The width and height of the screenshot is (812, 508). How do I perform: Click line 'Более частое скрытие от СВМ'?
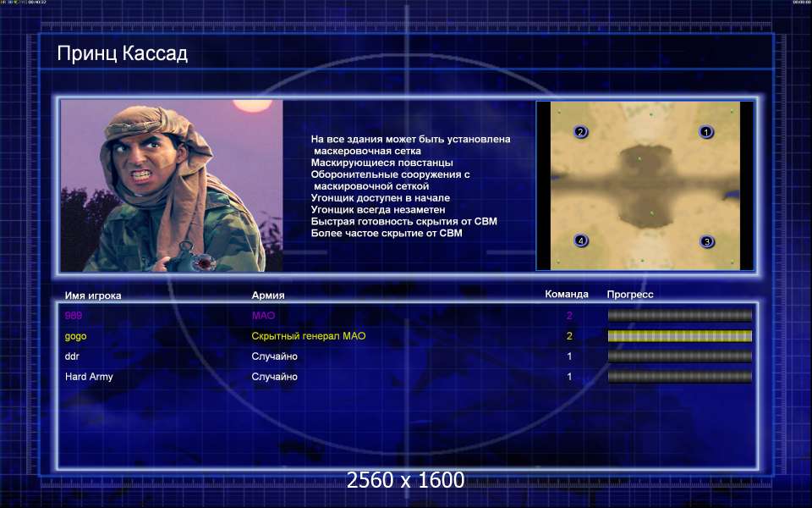387,234
